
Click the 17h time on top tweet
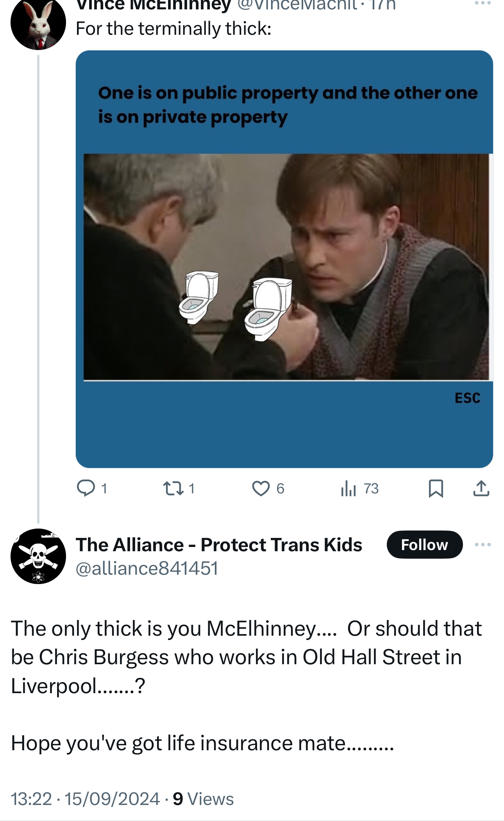(383, 5)
